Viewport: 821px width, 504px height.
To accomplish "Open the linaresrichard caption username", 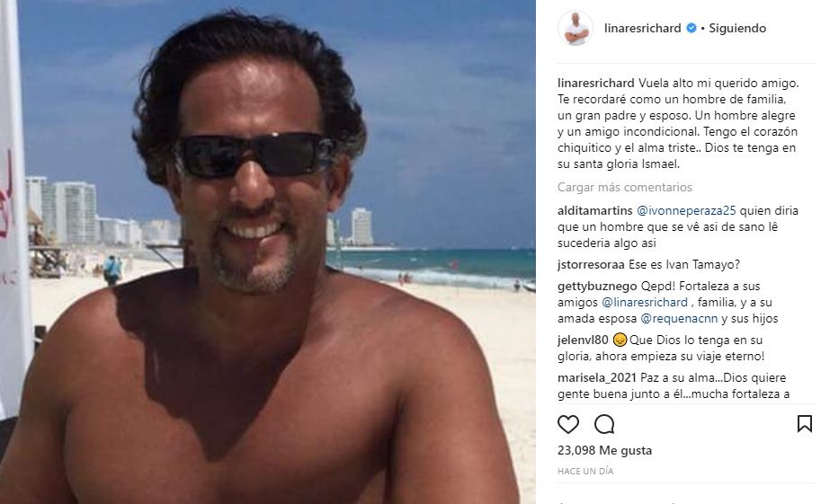I will click(x=596, y=84).
